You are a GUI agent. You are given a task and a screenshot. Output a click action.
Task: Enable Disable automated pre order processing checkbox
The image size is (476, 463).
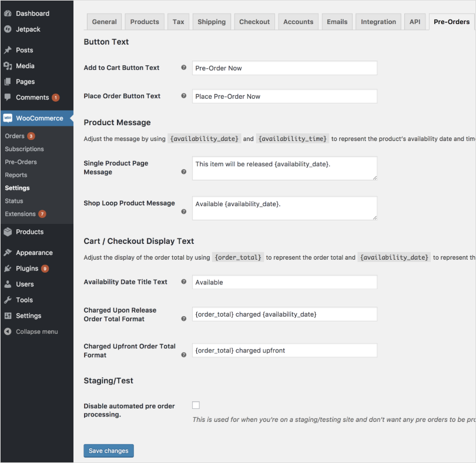tap(196, 405)
